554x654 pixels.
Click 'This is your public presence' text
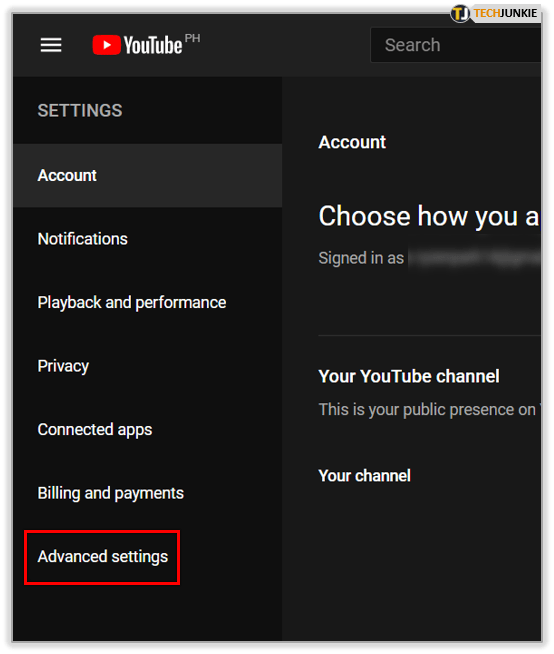point(429,410)
